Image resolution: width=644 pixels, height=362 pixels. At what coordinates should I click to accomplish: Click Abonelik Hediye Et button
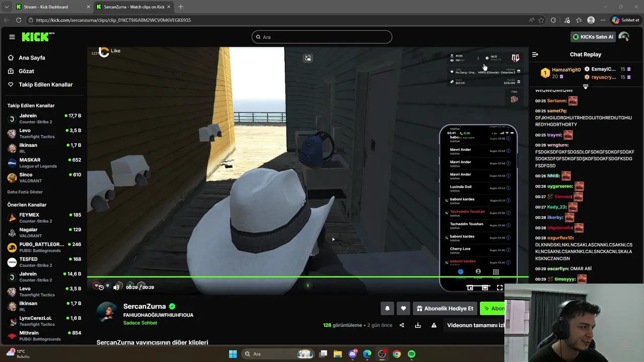click(445, 309)
